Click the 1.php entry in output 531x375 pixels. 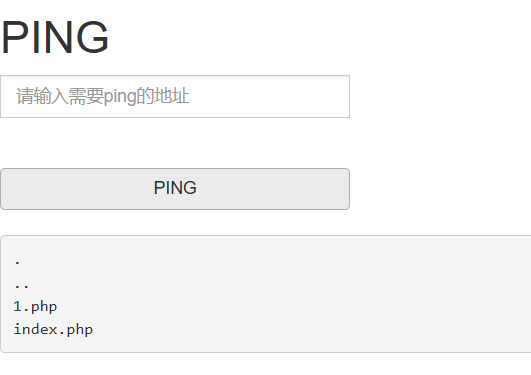pos(35,307)
